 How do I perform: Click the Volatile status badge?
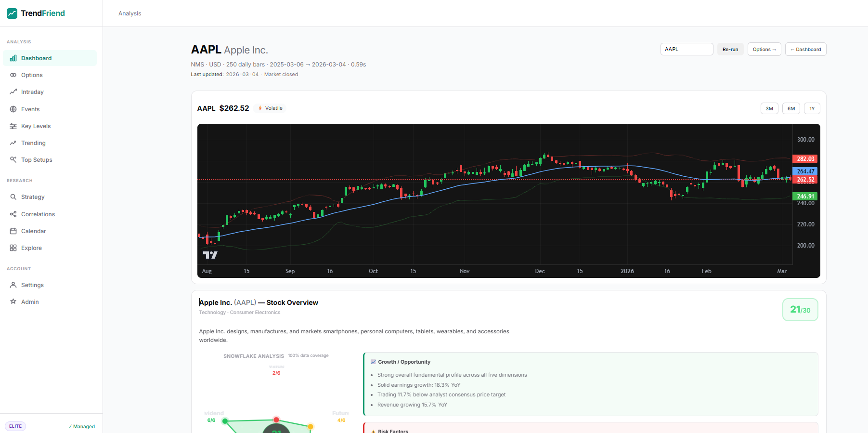[271, 108]
